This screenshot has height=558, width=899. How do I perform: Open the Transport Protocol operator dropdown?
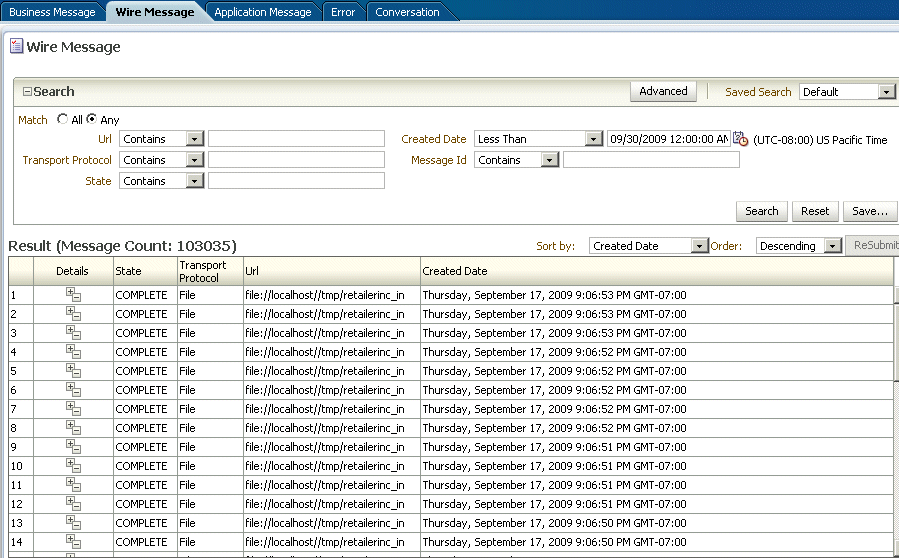pos(194,160)
